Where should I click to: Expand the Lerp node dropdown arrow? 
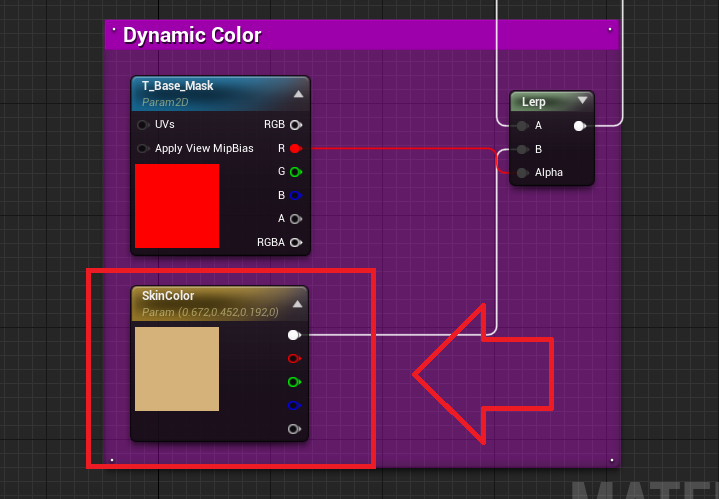(582, 101)
